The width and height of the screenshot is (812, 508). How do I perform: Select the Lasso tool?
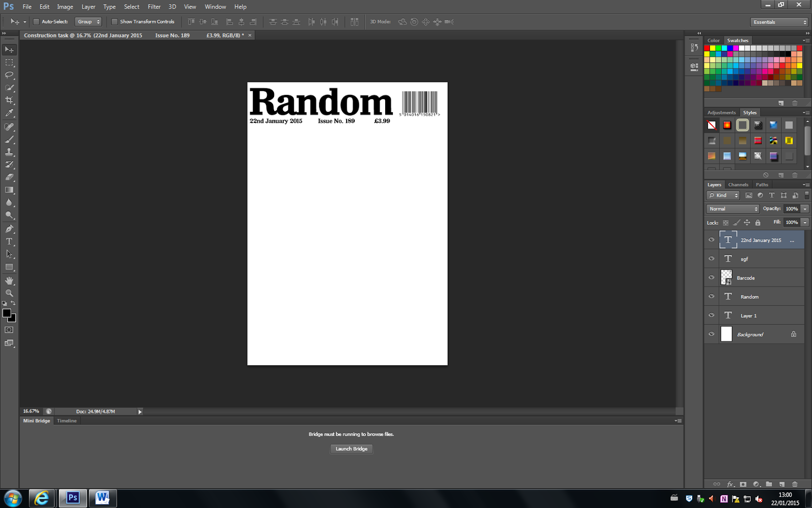click(x=9, y=75)
